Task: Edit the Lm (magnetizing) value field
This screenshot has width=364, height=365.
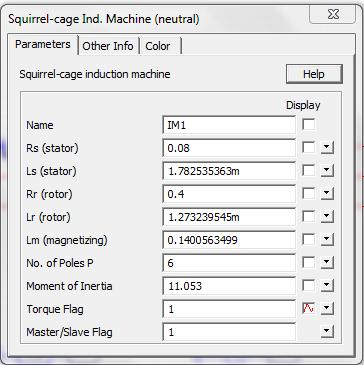Action: pos(229,240)
